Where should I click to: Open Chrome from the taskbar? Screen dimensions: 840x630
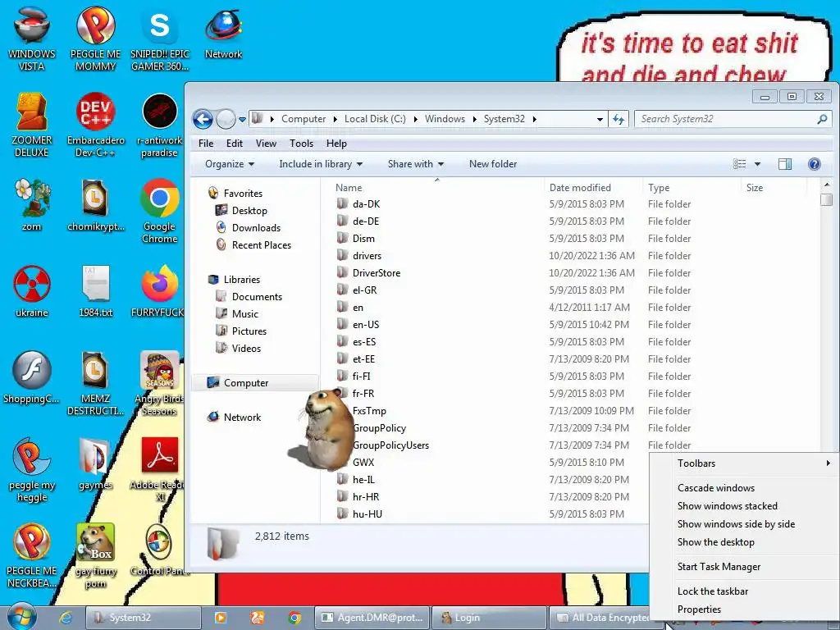pyautogui.click(x=294, y=618)
